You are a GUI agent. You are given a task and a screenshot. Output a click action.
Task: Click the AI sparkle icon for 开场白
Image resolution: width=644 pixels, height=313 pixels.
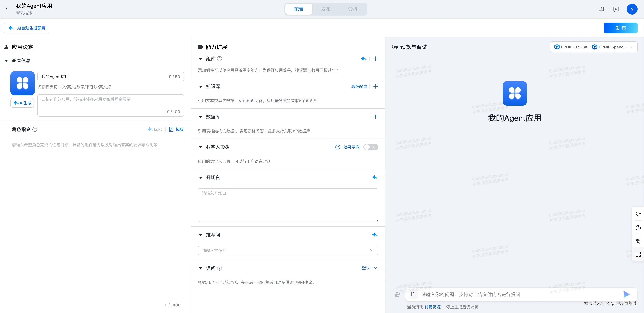(x=374, y=178)
